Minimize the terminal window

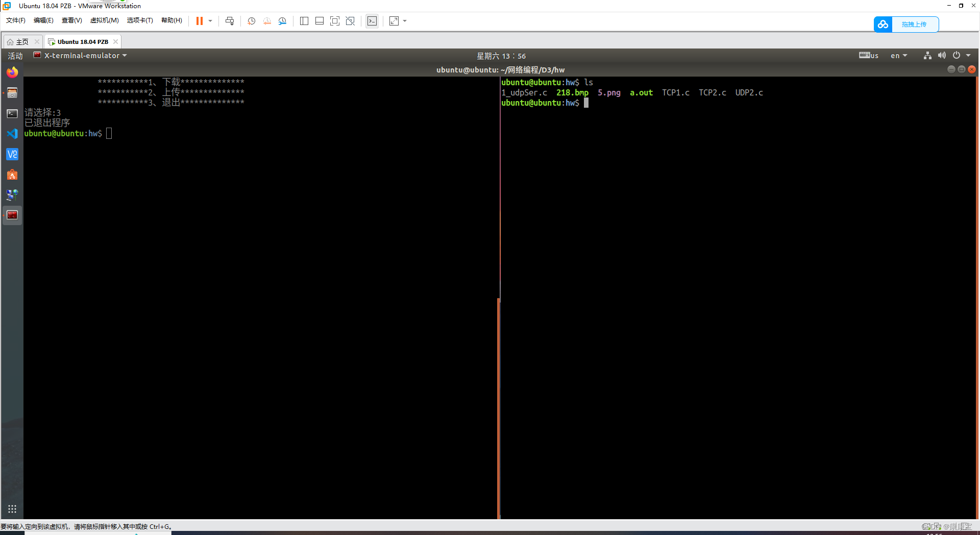[951, 69]
